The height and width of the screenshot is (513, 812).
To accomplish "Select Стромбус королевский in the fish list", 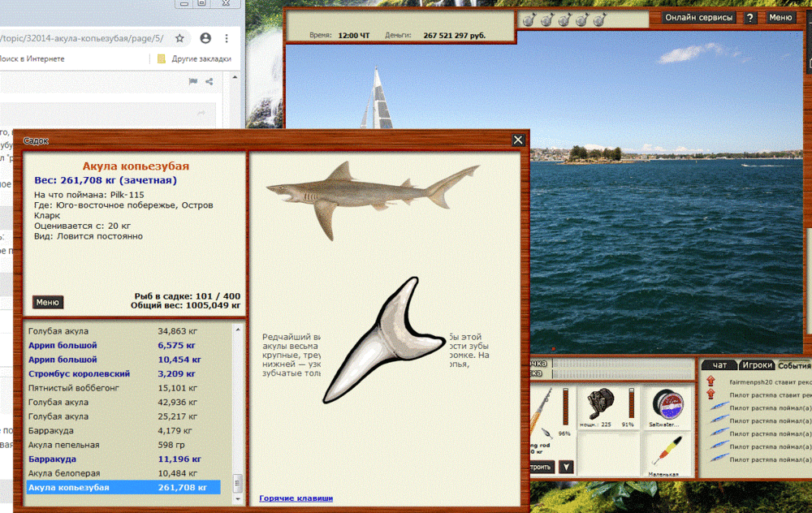I will point(79,374).
